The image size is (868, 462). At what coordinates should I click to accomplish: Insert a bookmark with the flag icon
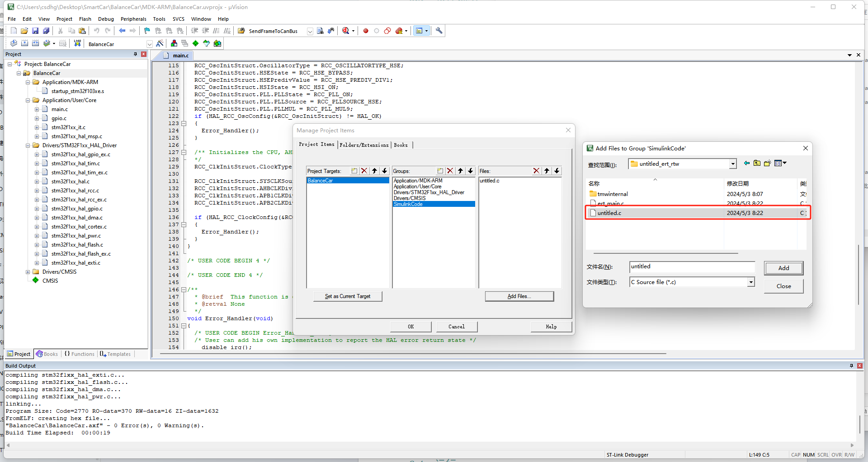[x=147, y=31]
